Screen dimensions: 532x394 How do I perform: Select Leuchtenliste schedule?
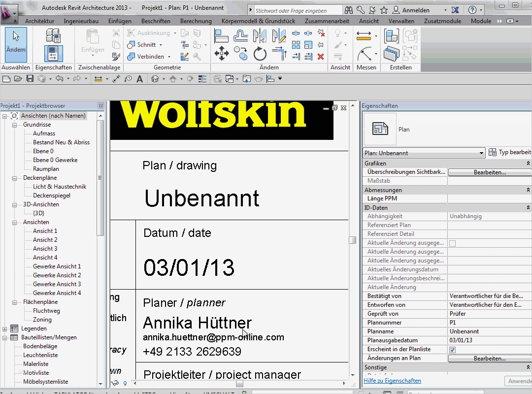click(40, 355)
